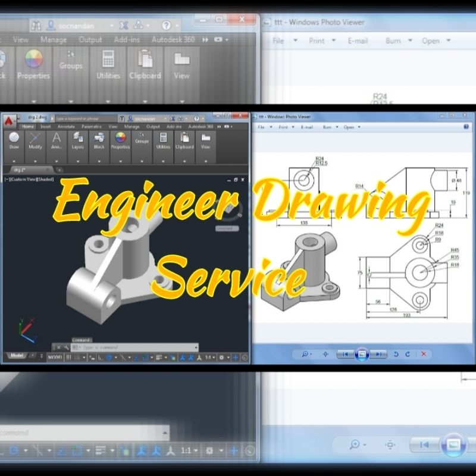
Task: Open the Burn dropdown in Photo Viewer
Action: point(326,127)
